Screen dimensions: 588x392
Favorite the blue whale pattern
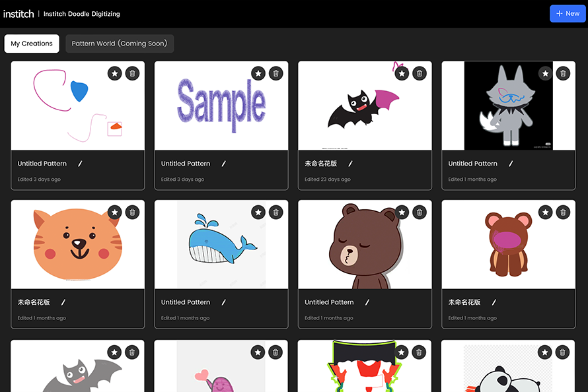258,212
